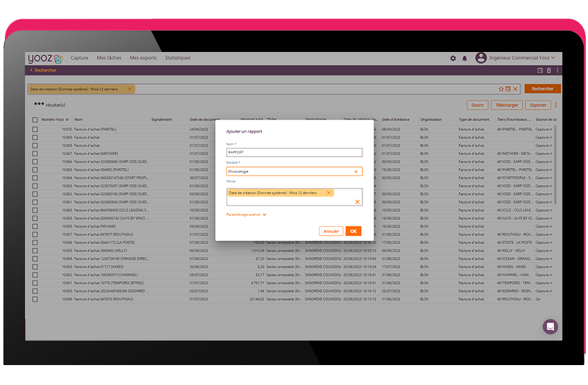Check the box for invoice 10849
Screen dimensions: 588x385
point(35,299)
